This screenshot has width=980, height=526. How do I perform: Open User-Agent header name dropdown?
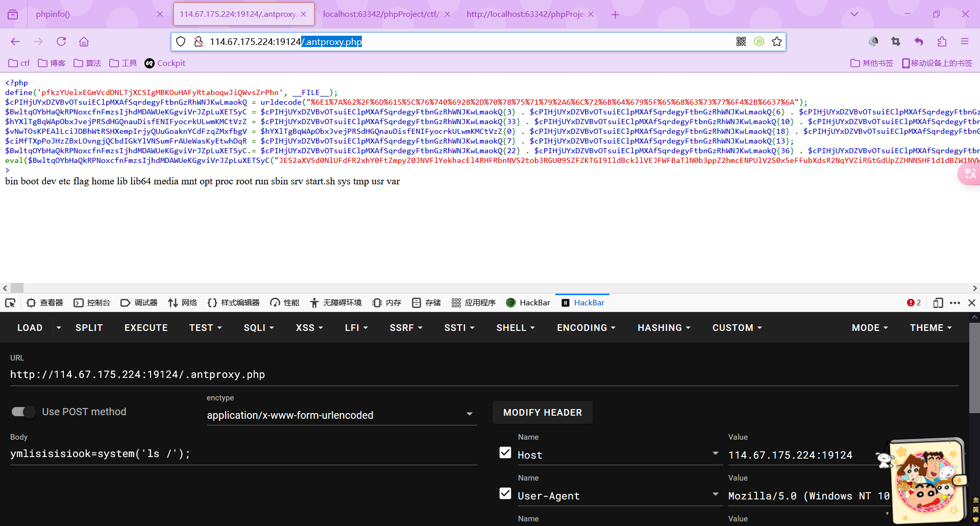pyautogui.click(x=716, y=494)
